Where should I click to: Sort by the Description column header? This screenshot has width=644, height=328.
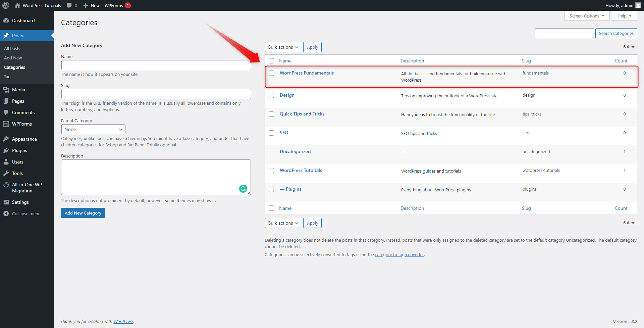click(x=412, y=61)
